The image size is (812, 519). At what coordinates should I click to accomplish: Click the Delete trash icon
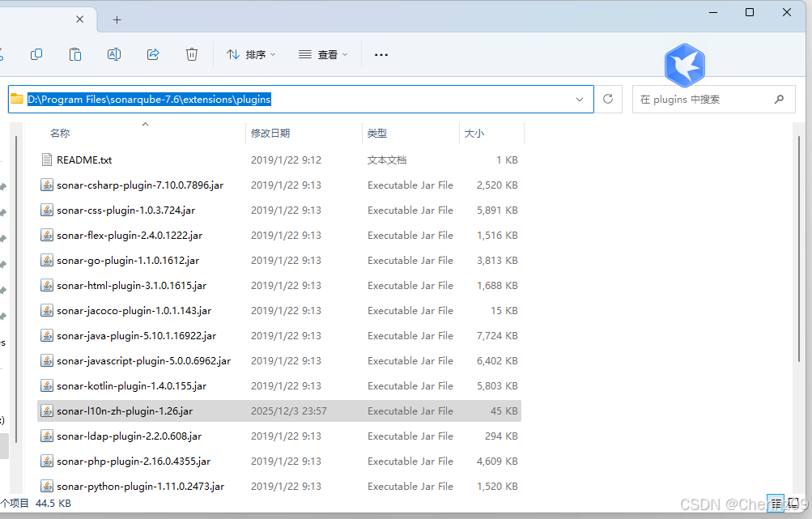click(x=192, y=54)
